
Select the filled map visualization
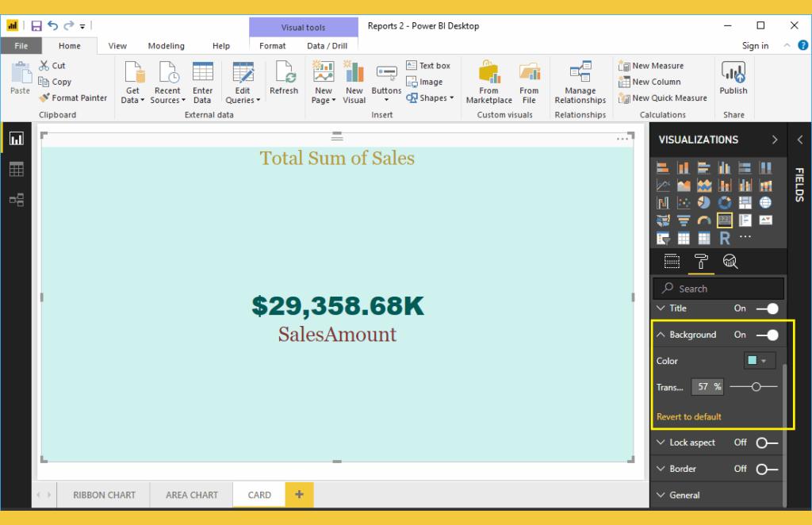pos(662,220)
